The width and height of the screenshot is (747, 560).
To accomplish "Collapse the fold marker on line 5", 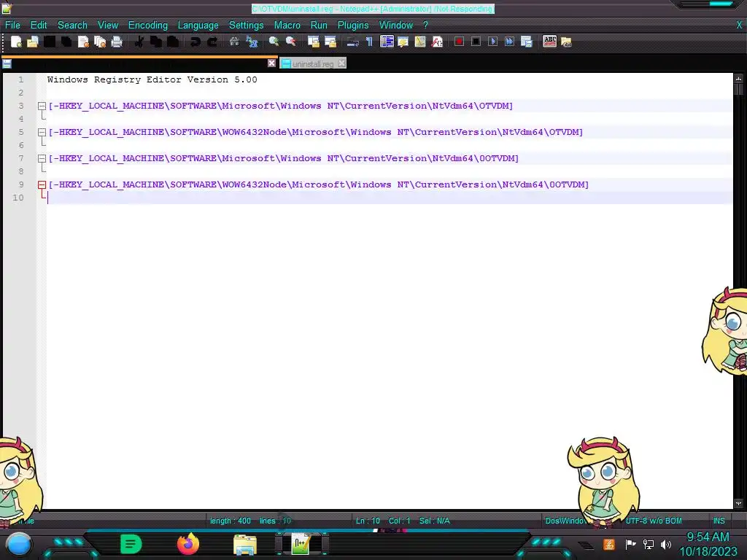I will pyautogui.click(x=42, y=132).
